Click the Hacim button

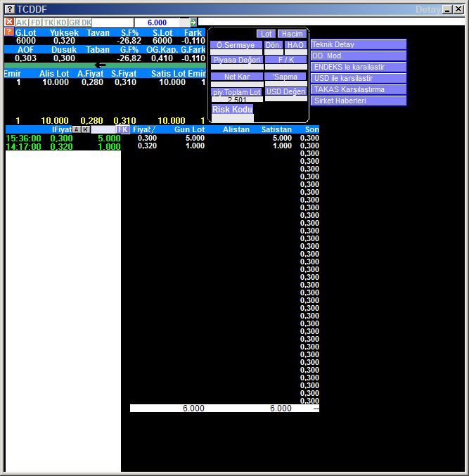click(292, 34)
